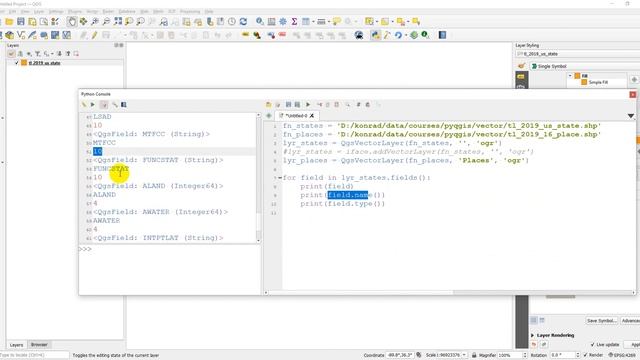Switch to the Browser panel tab
The height and width of the screenshot is (360, 640).
(39, 345)
